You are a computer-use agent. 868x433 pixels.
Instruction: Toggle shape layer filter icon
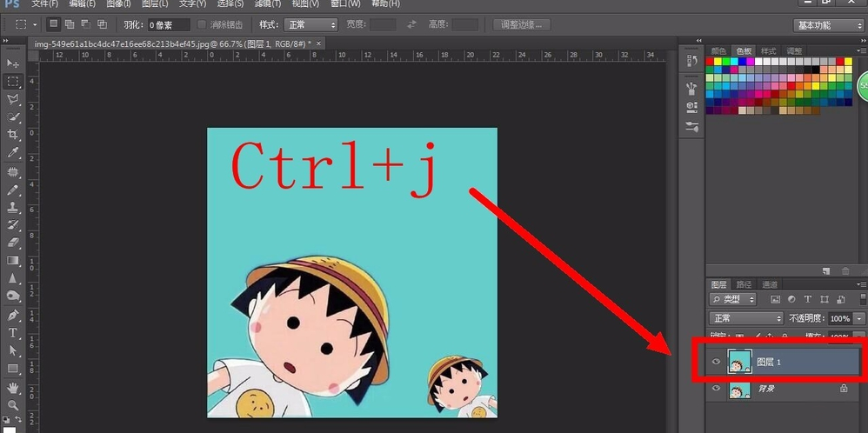pos(825,299)
